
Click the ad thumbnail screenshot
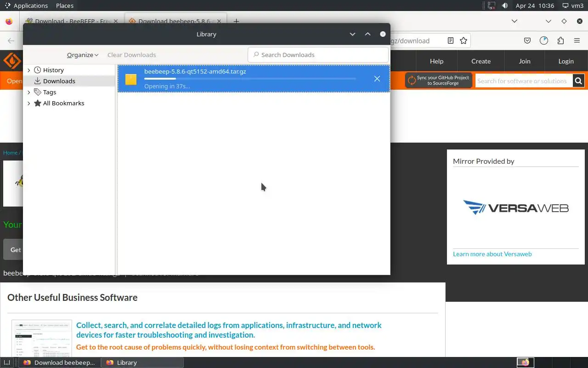[x=42, y=339]
